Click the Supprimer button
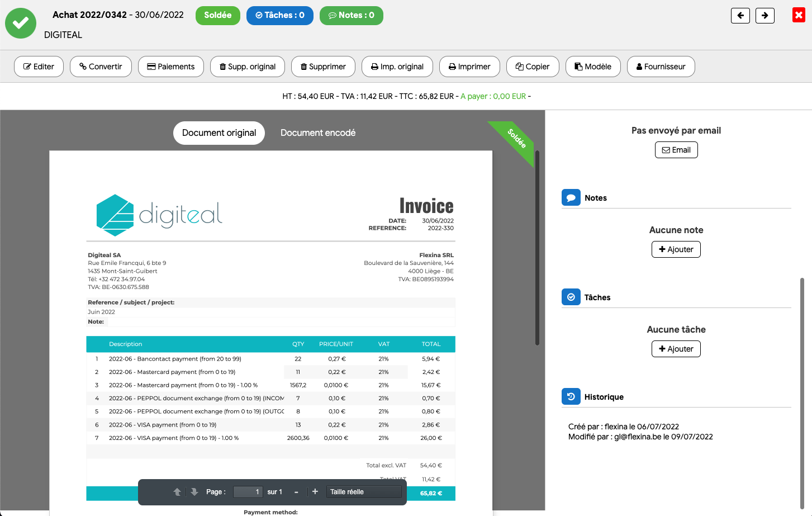Screen dimensions: 812x516 [x=323, y=67]
